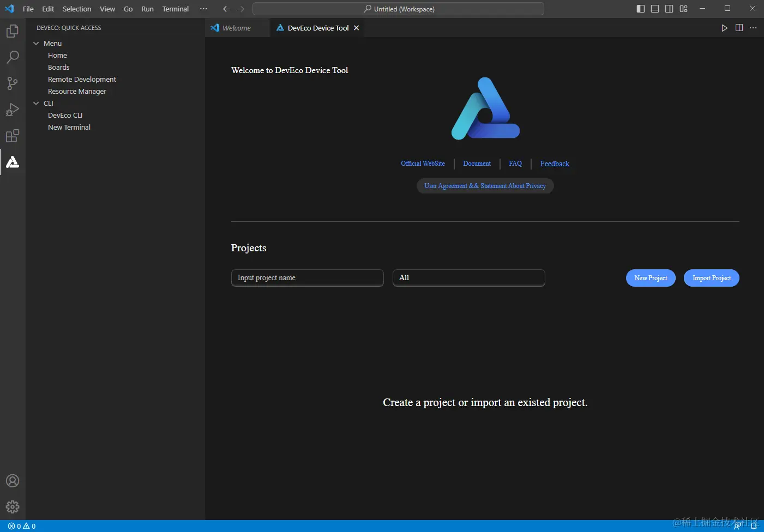Open the Explorer view in activity bar

coord(13,31)
